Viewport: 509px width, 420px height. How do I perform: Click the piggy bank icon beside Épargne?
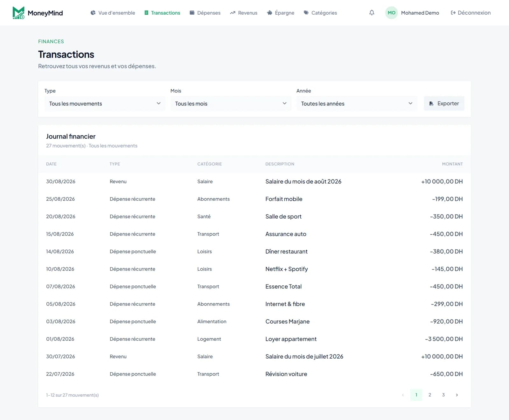pos(269,13)
